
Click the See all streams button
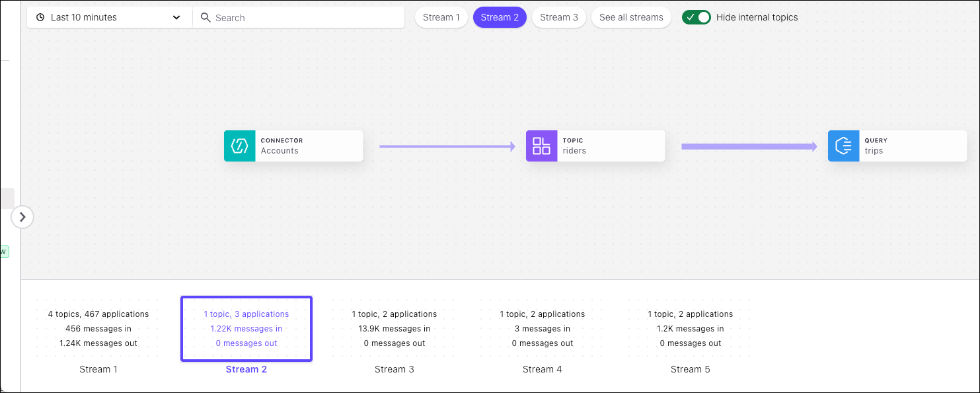tap(631, 18)
